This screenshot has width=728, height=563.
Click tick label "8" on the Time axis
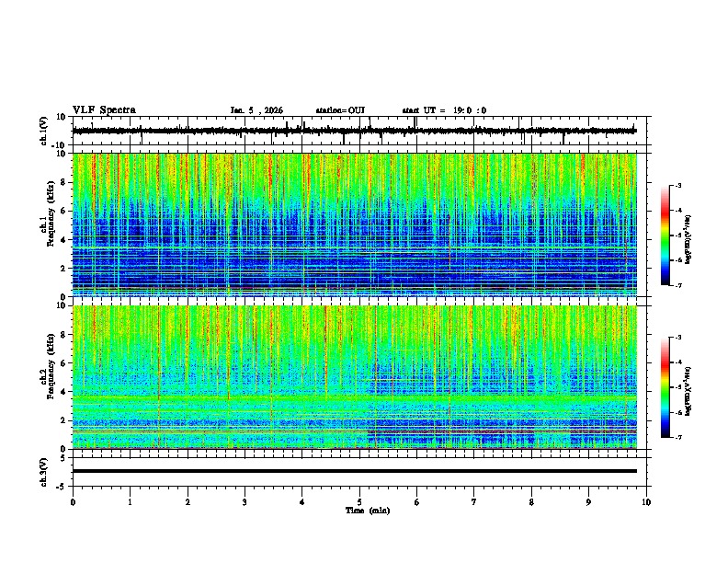click(531, 502)
